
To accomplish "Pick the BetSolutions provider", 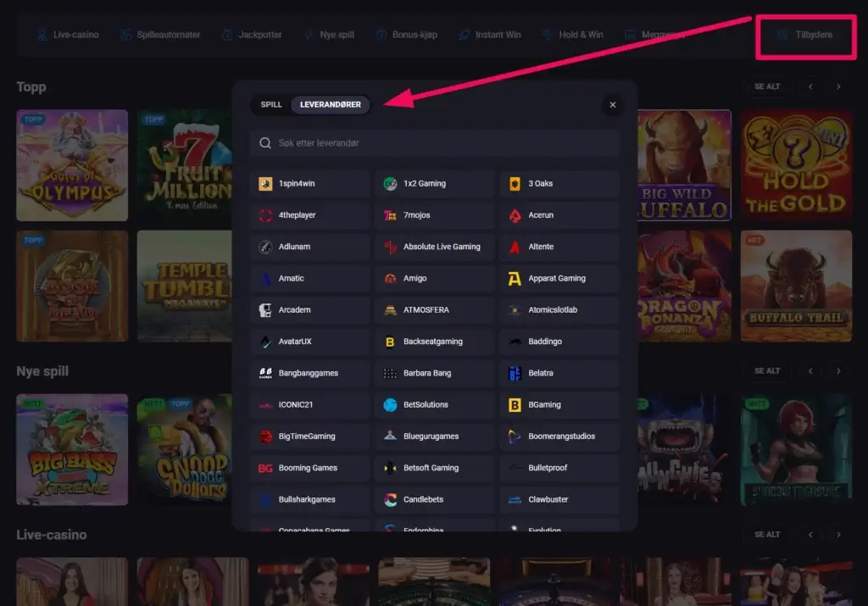I will [x=435, y=404].
